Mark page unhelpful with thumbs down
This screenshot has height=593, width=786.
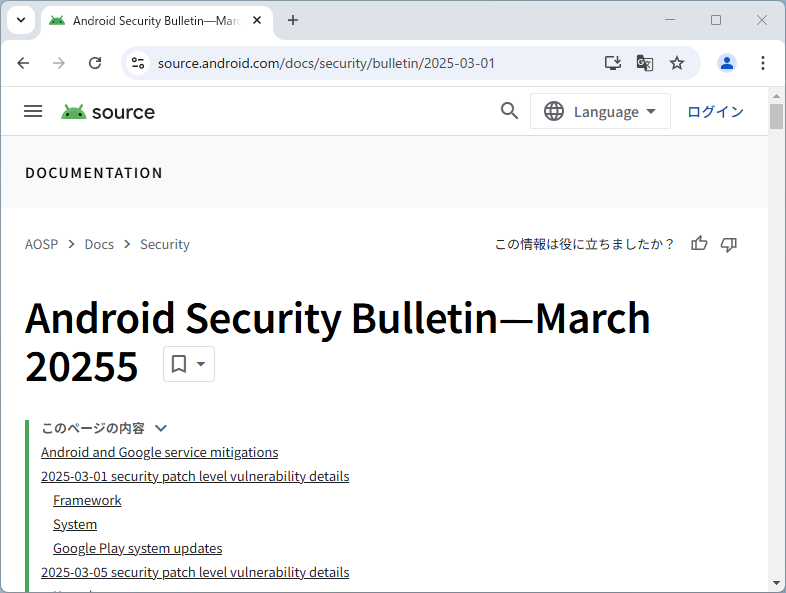[728, 244]
